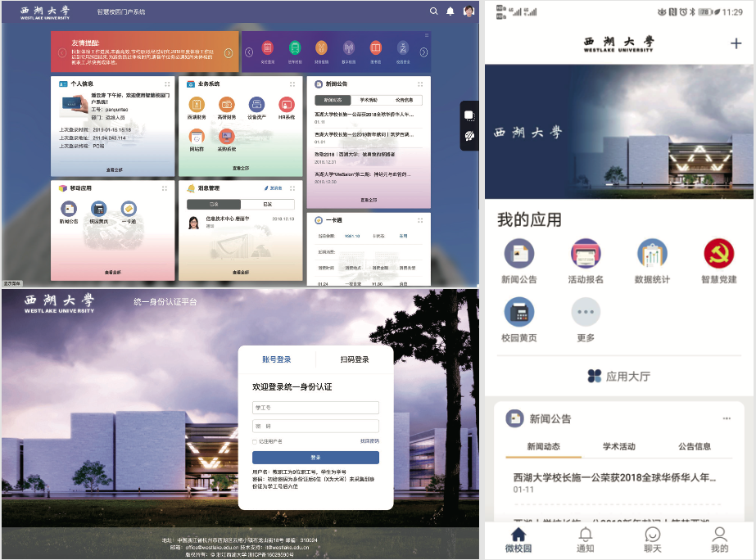This screenshot has height=560, width=756.
Task: Click the 密码 input field
Action: (315, 426)
